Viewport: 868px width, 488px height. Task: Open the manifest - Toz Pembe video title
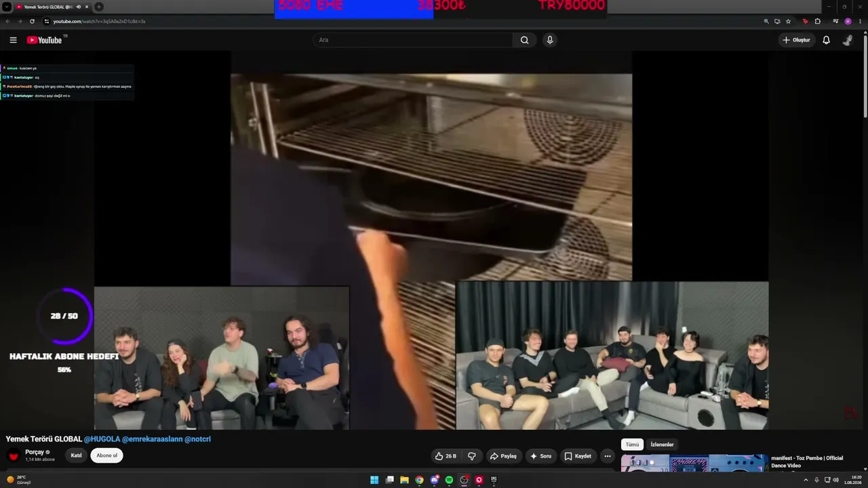[807, 462]
